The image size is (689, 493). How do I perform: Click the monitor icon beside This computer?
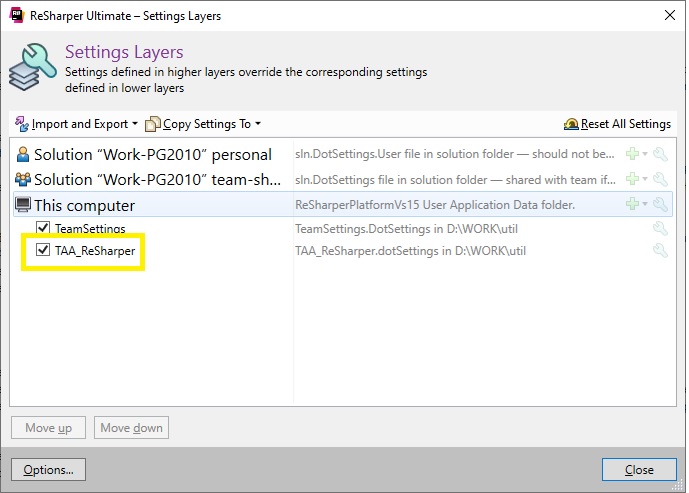(23, 204)
